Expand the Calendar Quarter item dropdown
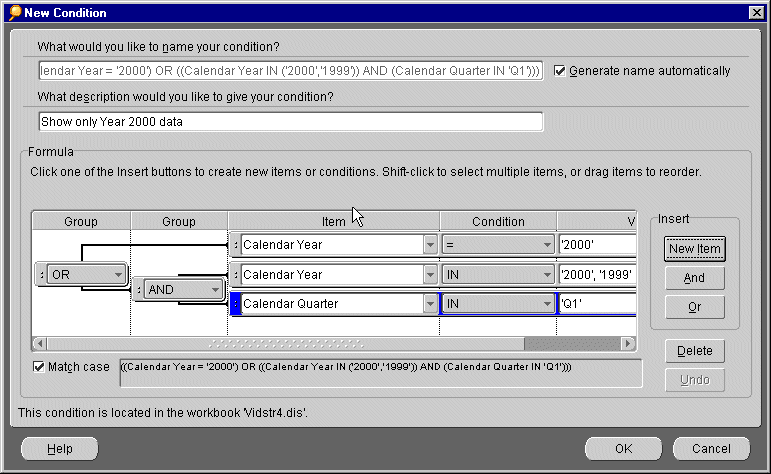Image resolution: width=771 pixels, height=474 pixels. 429,304
